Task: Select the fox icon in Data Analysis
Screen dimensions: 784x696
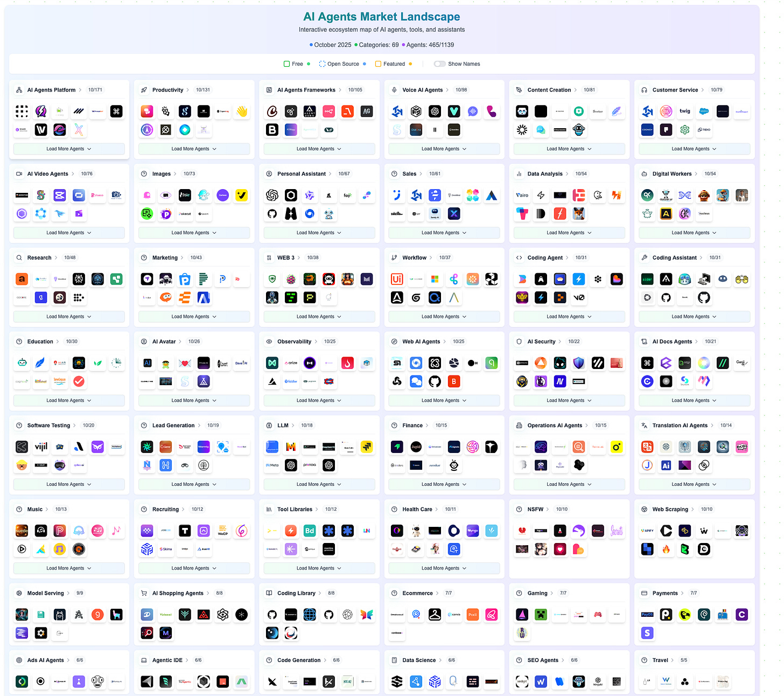Action: click(x=579, y=214)
